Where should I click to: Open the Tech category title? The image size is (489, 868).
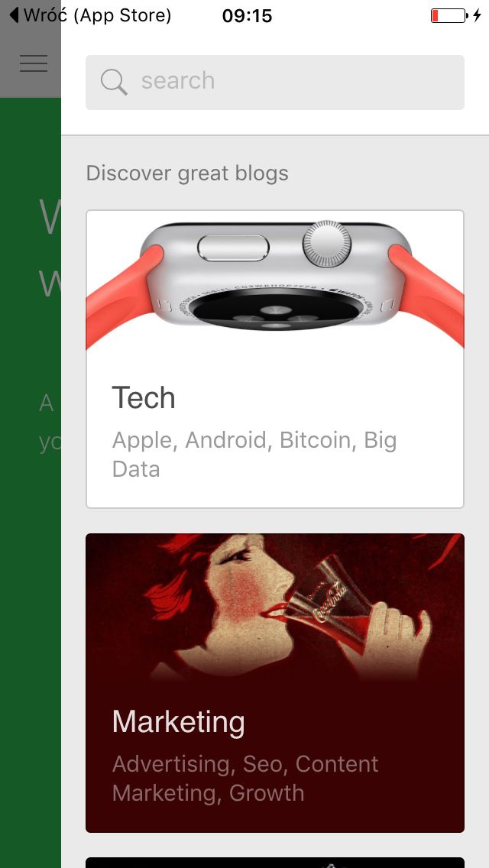coord(144,397)
